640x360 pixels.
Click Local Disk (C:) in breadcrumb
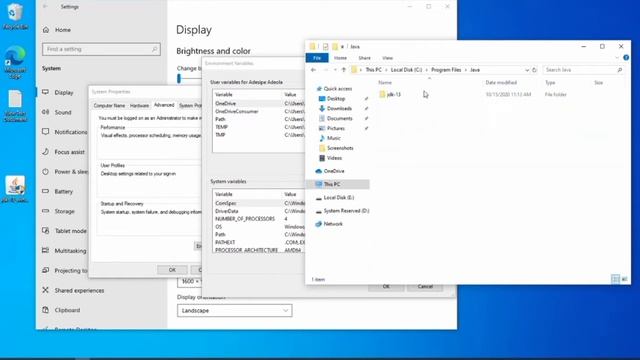click(406, 70)
